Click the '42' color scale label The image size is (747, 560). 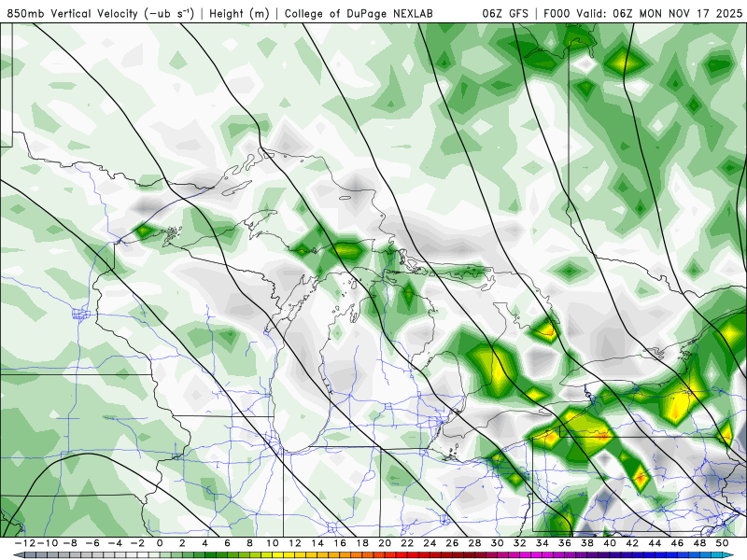[x=632, y=543]
